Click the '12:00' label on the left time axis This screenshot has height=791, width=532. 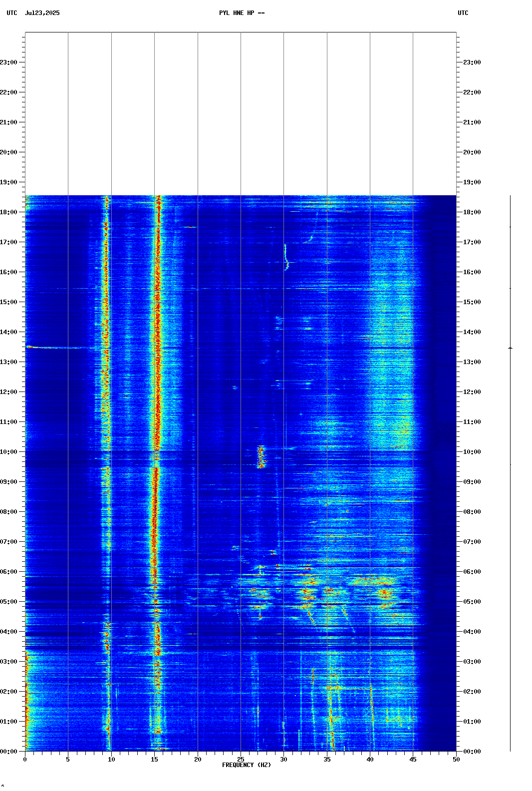click(x=9, y=392)
